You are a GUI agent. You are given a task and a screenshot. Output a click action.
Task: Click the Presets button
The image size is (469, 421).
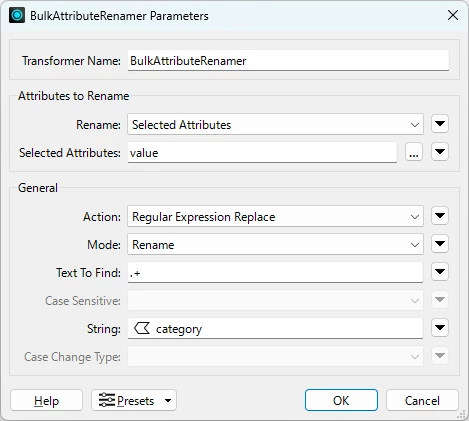point(127,400)
